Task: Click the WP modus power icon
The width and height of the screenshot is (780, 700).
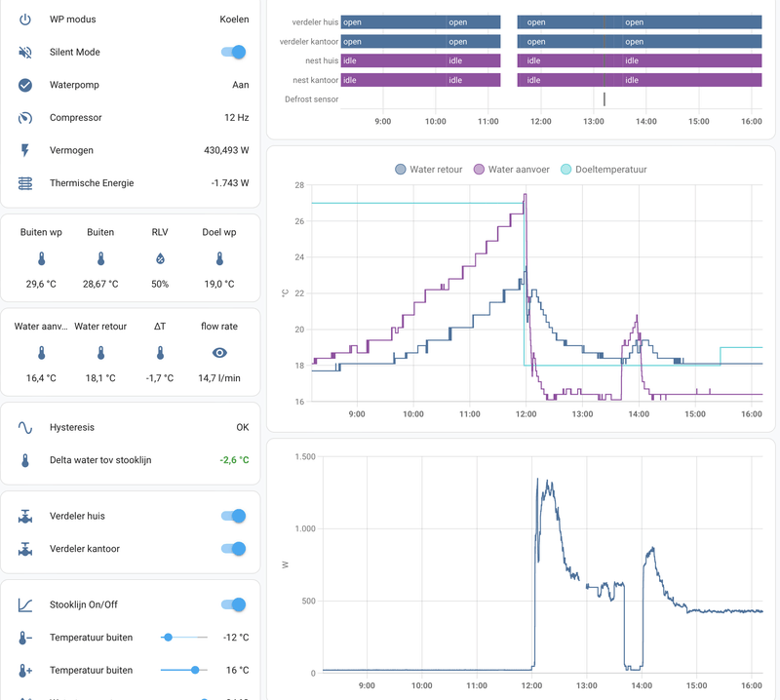Action: (25, 19)
